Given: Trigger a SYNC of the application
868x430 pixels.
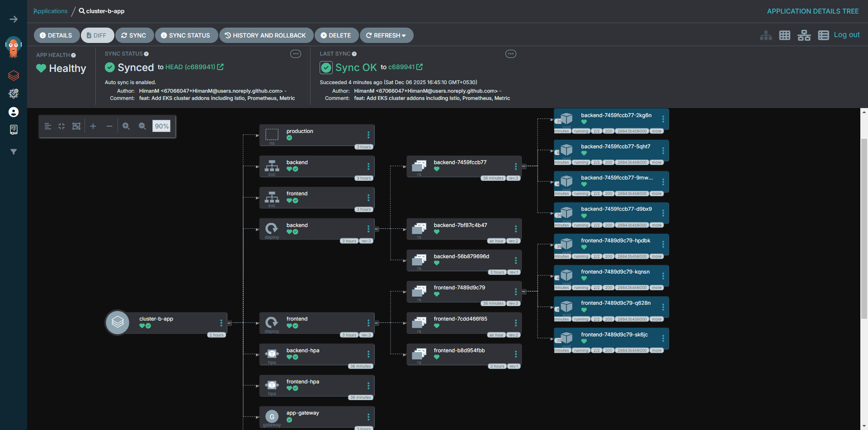Looking at the screenshot, I should [x=134, y=35].
